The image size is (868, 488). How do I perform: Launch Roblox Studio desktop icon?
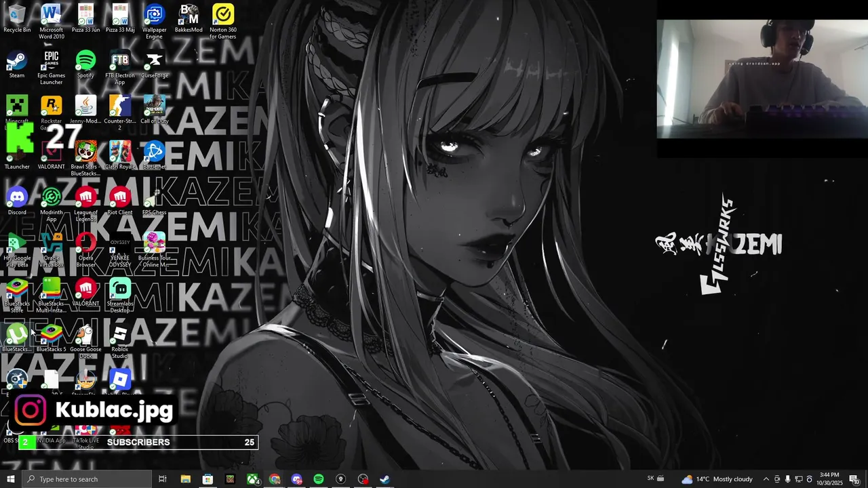click(x=120, y=340)
